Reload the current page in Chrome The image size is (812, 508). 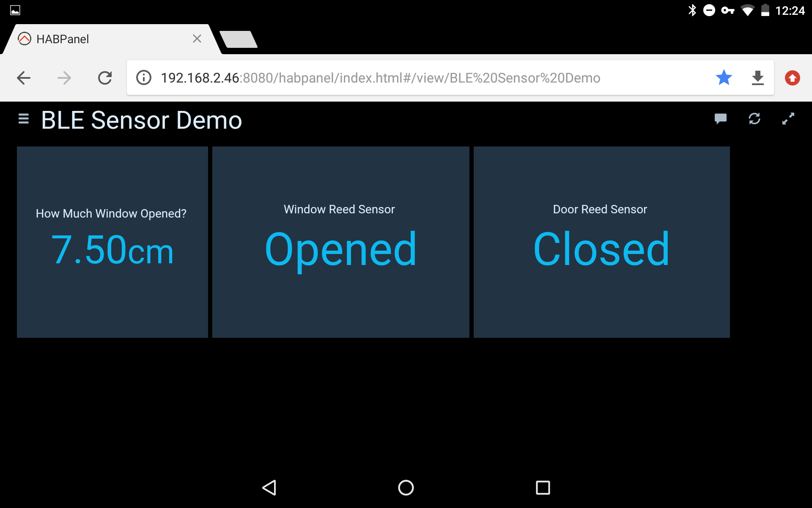coord(105,77)
